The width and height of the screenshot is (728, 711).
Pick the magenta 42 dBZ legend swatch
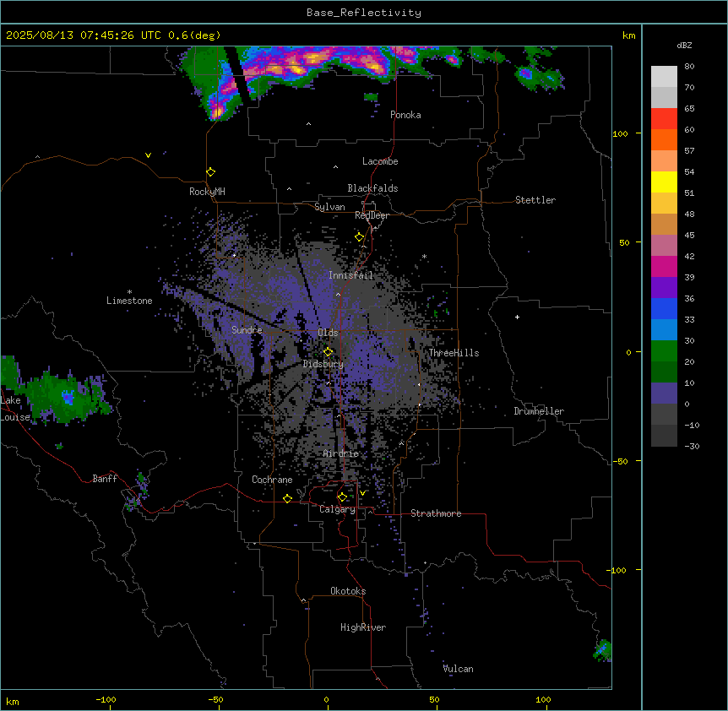(664, 266)
